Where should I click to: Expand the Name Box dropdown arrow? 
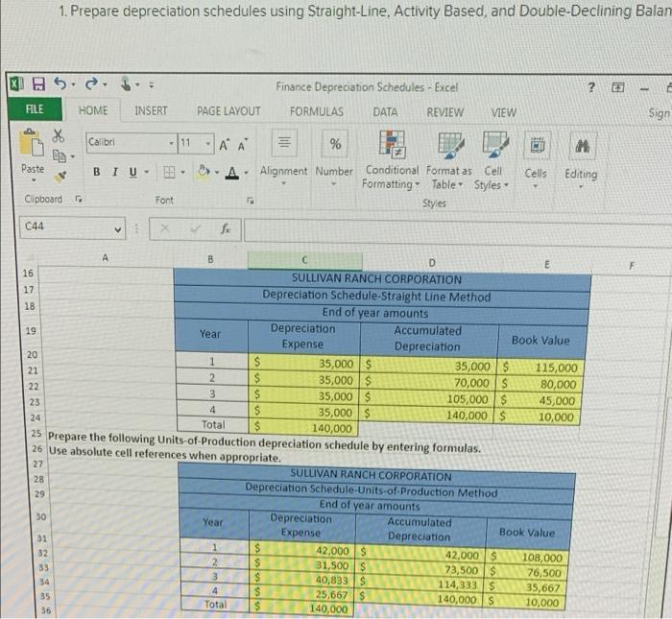click(x=118, y=230)
